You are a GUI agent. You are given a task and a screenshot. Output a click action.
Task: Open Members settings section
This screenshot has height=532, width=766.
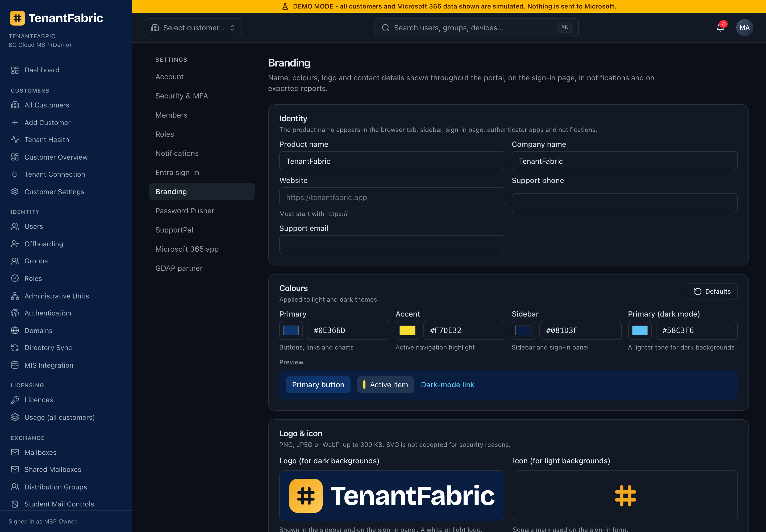point(202,115)
